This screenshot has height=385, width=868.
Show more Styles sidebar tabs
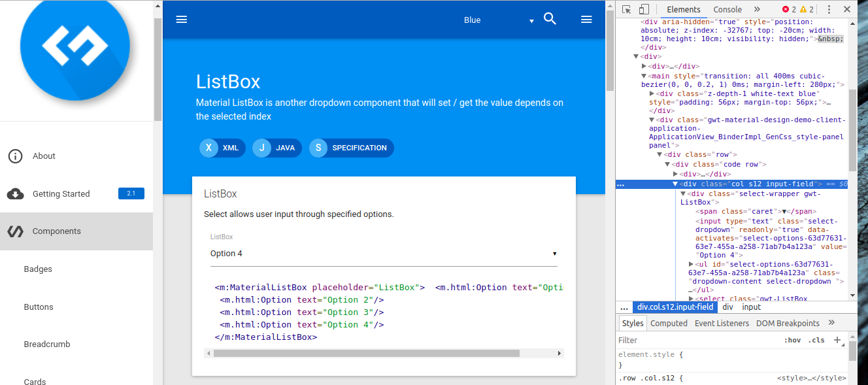point(831,323)
